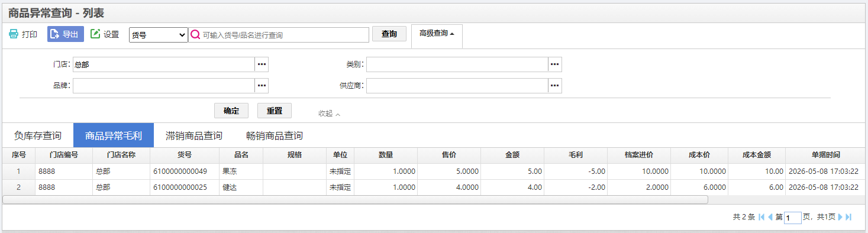Go to the 畅销商品查询 tab

click(275, 135)
